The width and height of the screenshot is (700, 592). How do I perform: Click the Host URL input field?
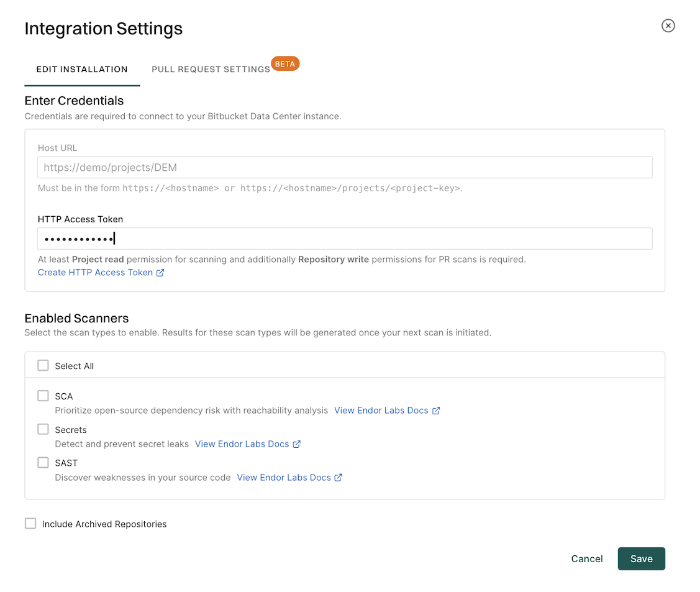click(x=345, y=167)
